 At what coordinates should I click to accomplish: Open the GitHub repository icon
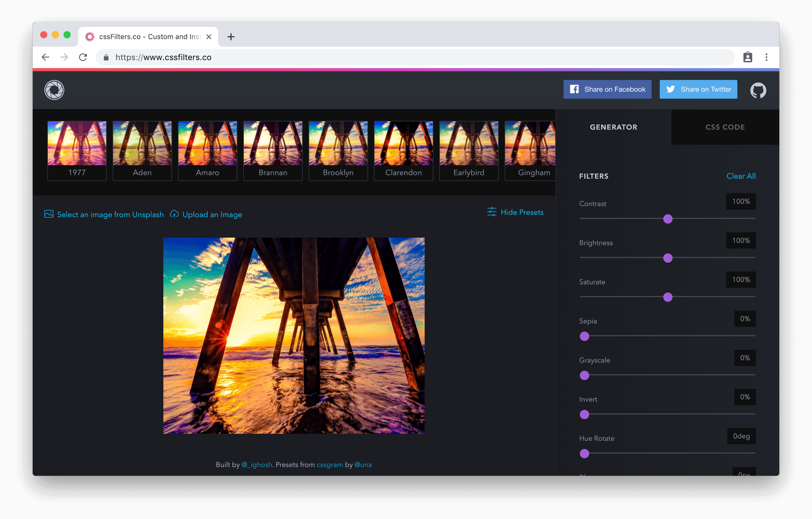click(x=758, y=90)
